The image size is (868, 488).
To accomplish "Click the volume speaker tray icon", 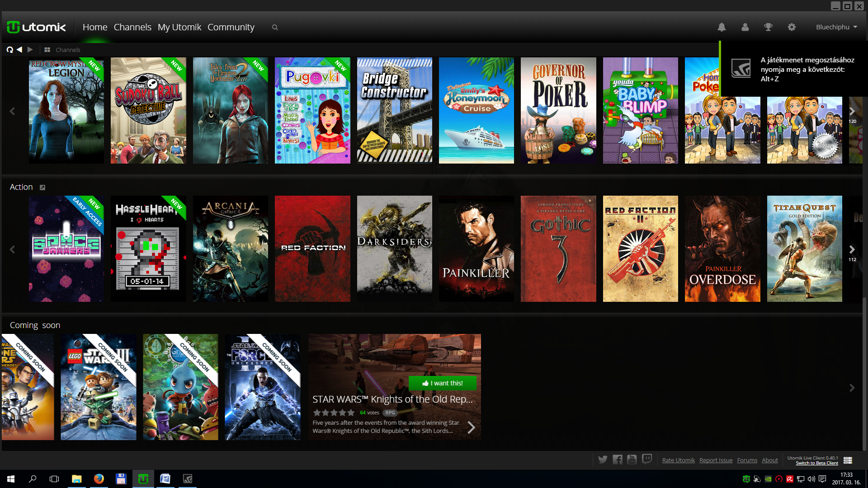I will pyautogui.click(x=811, y=479).
